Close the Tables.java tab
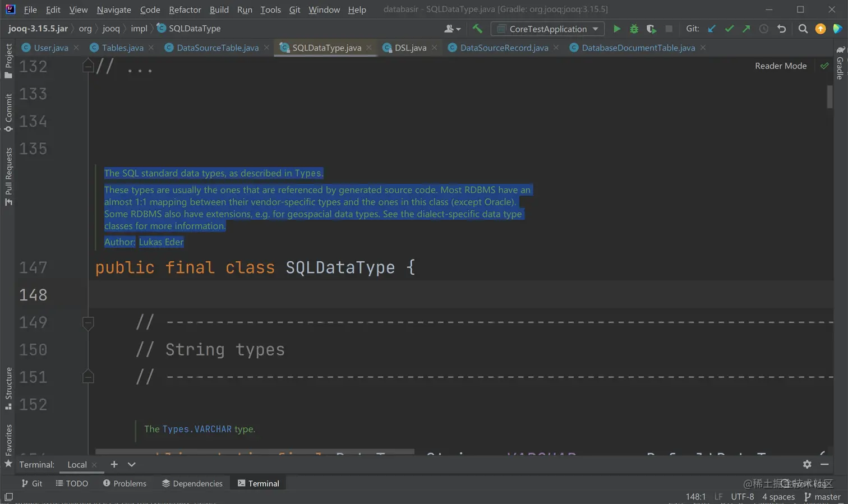 coord(151,48)
